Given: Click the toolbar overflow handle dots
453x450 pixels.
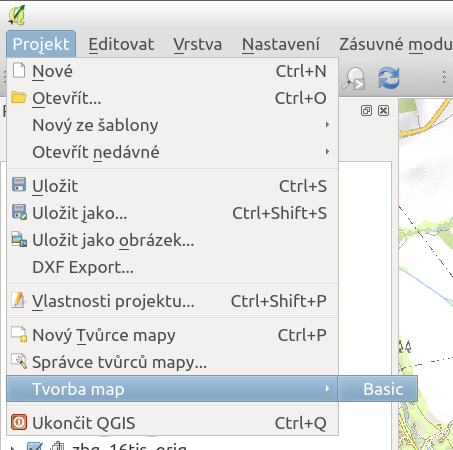Looking at the screenshot, I should [x=444, y=77].
